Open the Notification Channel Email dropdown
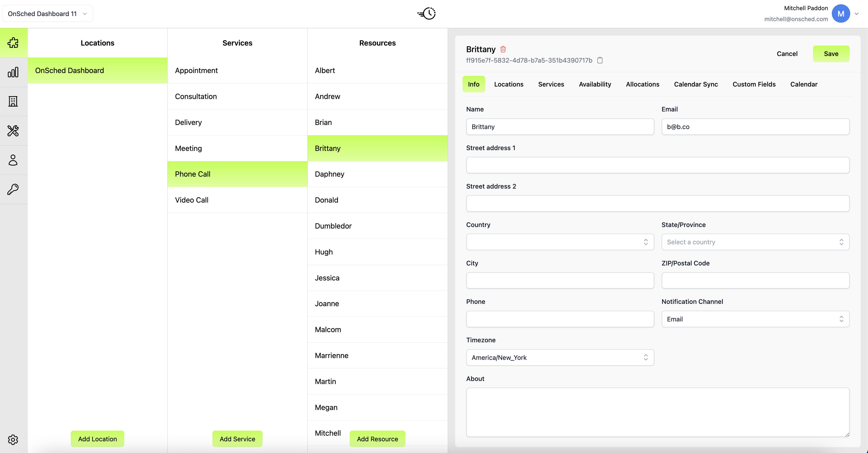Viewport: 868px width, 453px height. click(755, 319)
